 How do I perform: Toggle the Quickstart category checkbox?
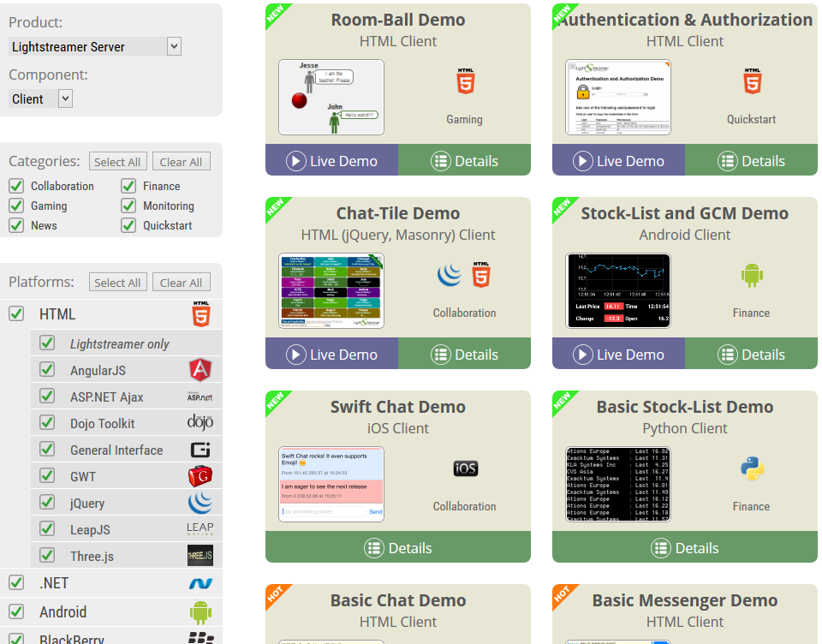(128, 225)
